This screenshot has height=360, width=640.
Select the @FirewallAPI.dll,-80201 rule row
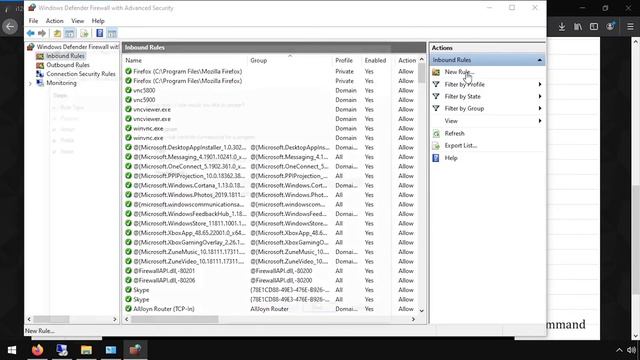pyautogui.click(x=269, y=271)
